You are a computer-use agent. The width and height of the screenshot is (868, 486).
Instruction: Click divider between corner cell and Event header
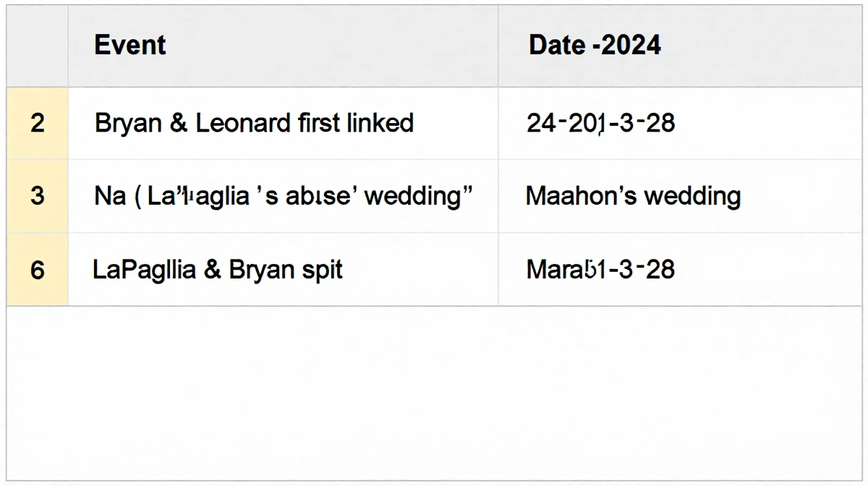(68, 46)
